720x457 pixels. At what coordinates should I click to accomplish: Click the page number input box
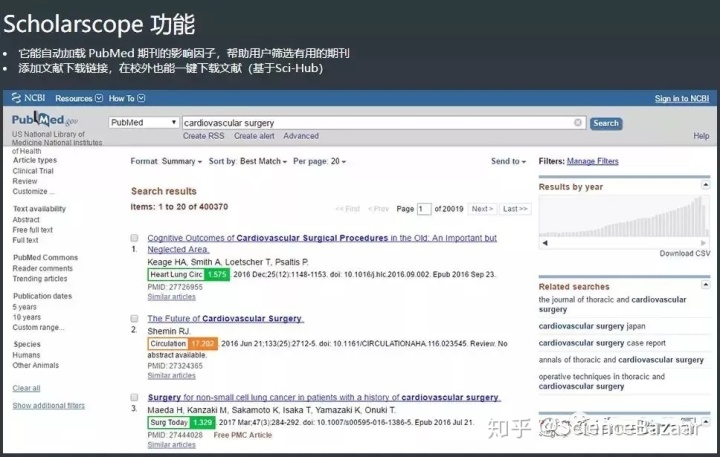click(x=424, y=209)
